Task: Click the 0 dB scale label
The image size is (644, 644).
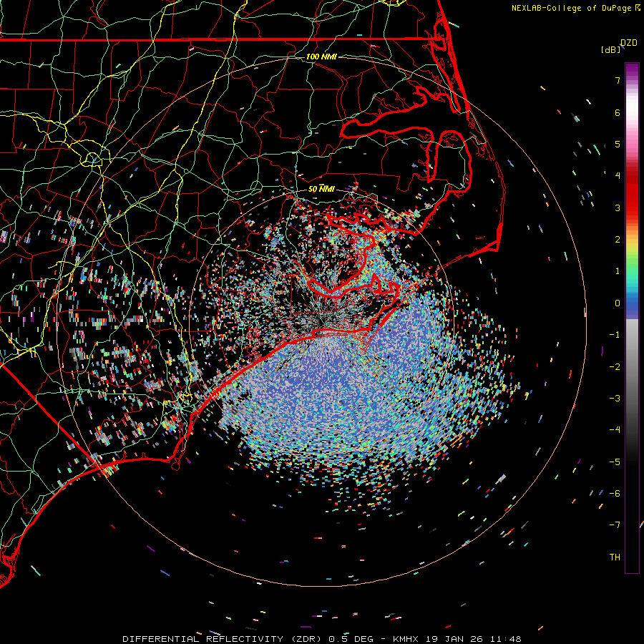Action: [618, 303]
